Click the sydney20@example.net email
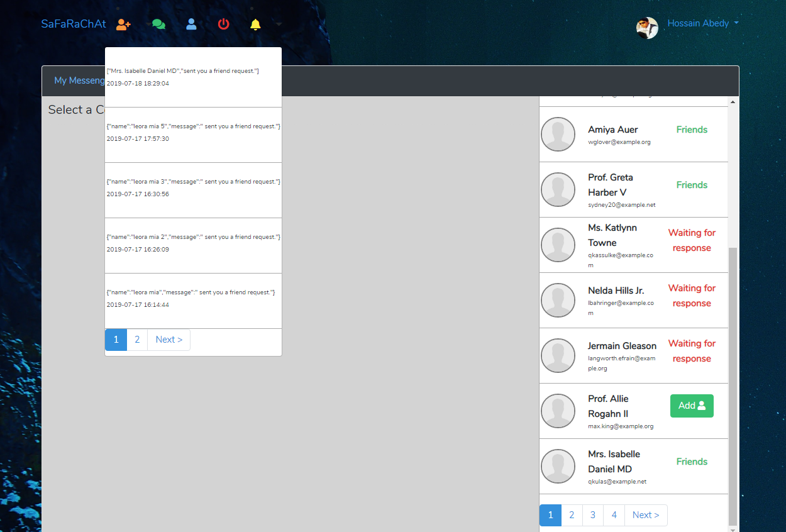The width and height of the screenshot is (786, 532). coord(622,205)
